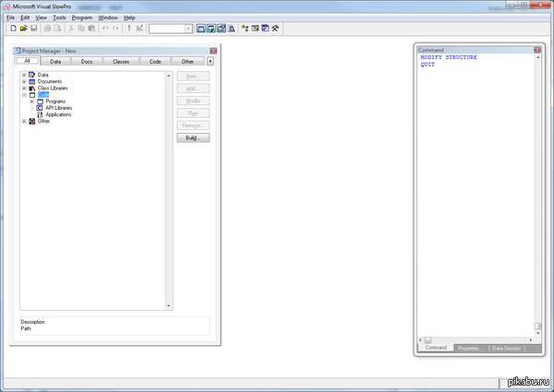The width and height of the screenshot is (554, 392).
Task: Select the Data icon in project tree
Action: tap(31, 75)
